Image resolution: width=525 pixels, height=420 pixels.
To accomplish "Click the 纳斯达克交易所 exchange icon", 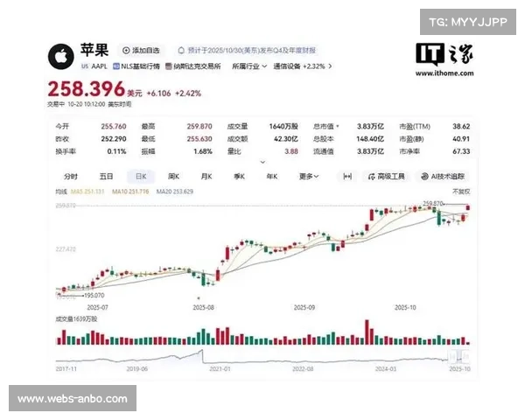I will click(169, 66).
